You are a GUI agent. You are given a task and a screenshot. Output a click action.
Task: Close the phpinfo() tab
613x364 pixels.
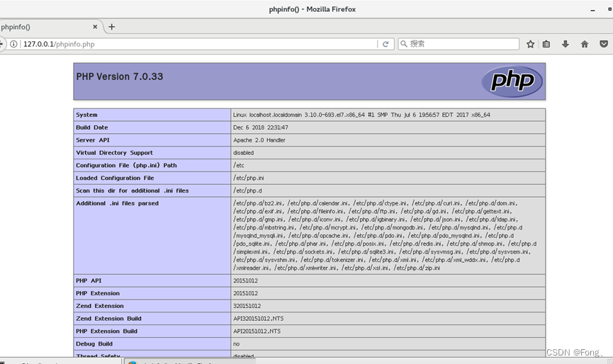pyautogui.click(x=95, y=27)
